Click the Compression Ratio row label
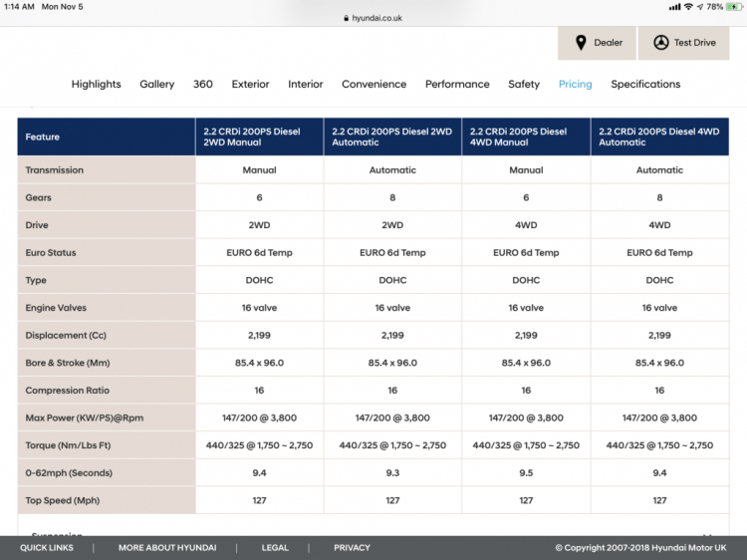This screenshot has height=560, width=747. [67, 391]
